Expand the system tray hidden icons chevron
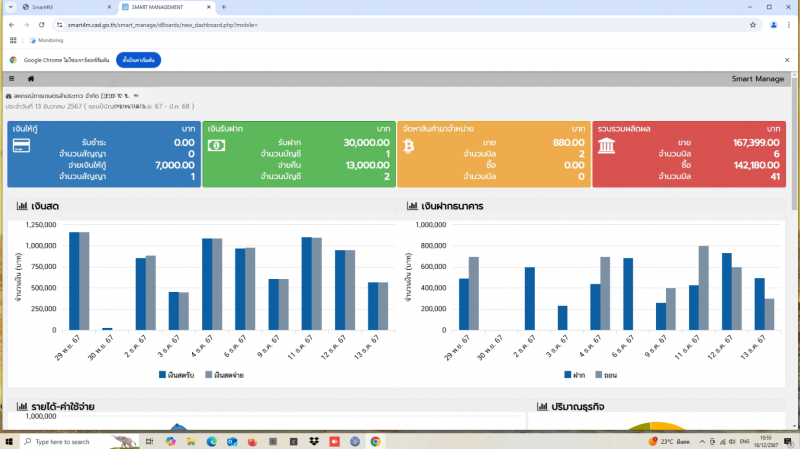Viewport: 800px width, 449px height. [702, 441]
